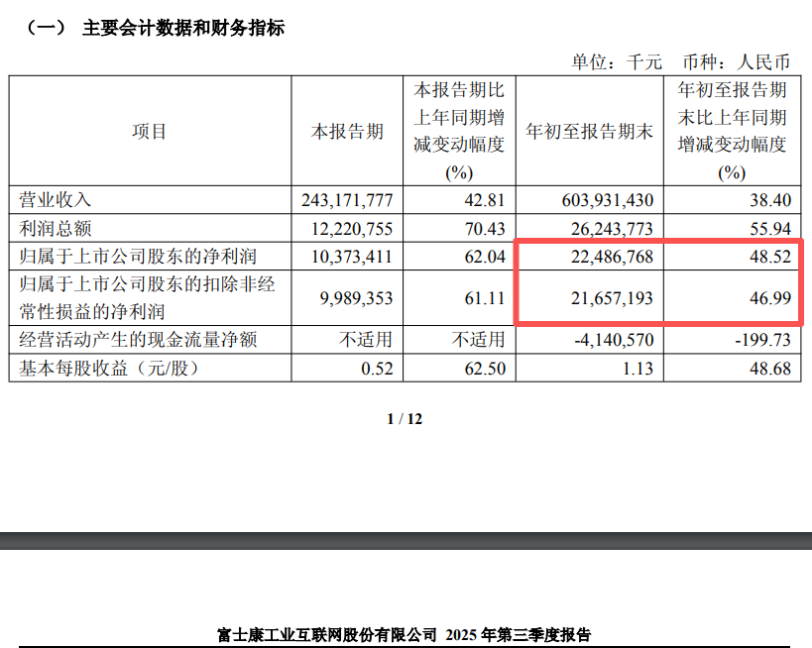
Task: Click the 本报告期比上年同期增减变动幅度 header
Action: [459, 131]
